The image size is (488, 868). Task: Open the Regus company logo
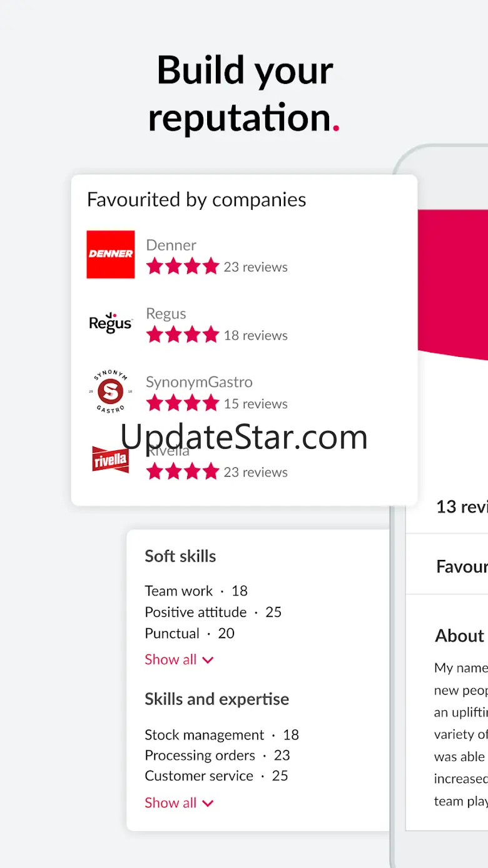pyautogui.click(x=110, y=323)
